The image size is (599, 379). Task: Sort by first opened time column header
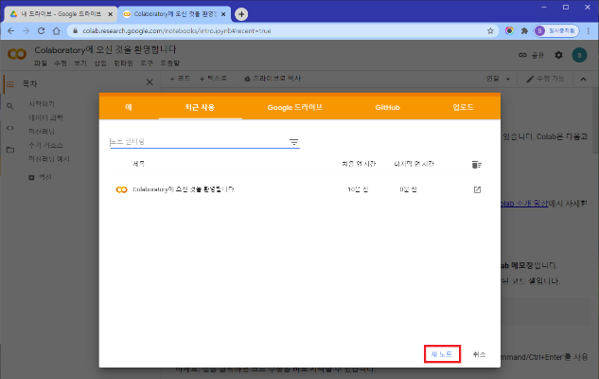[359, 164]
